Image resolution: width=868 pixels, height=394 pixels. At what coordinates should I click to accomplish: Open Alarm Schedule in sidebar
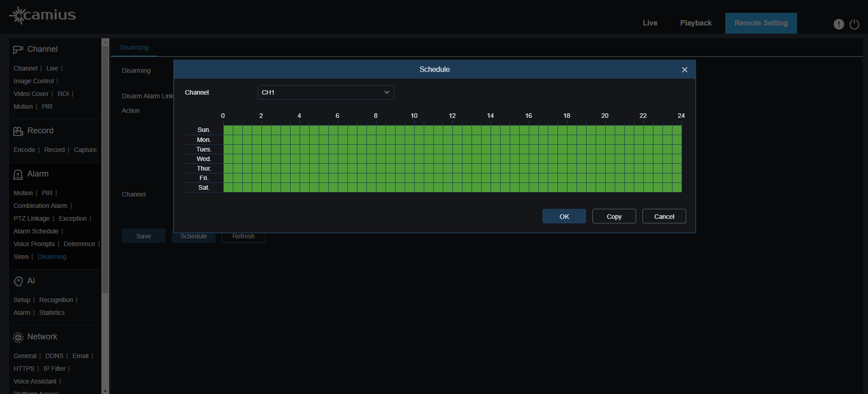pyautogui.click(x=36, y=231)
